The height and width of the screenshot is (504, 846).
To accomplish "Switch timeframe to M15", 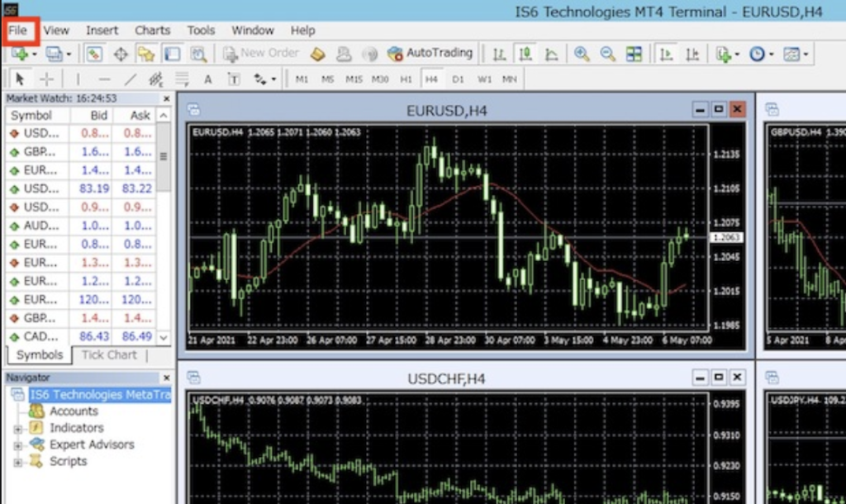I will click(x=354, y=79).
